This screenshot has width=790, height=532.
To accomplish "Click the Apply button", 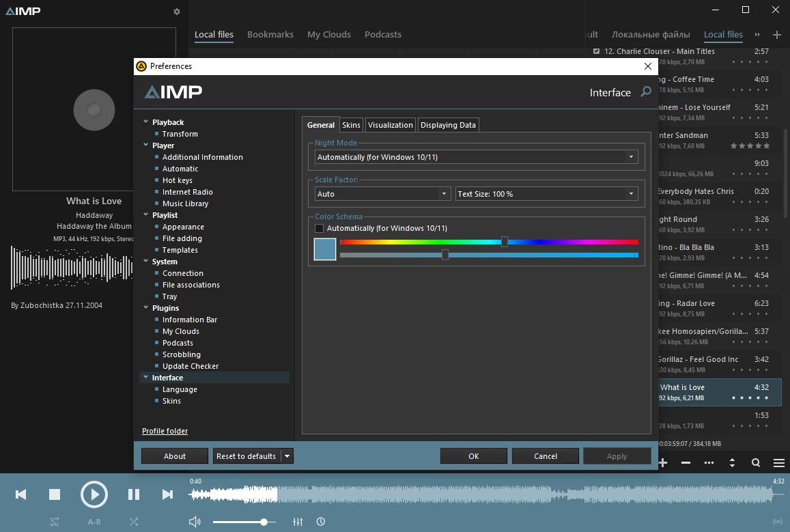I will [x=617, y=456].
